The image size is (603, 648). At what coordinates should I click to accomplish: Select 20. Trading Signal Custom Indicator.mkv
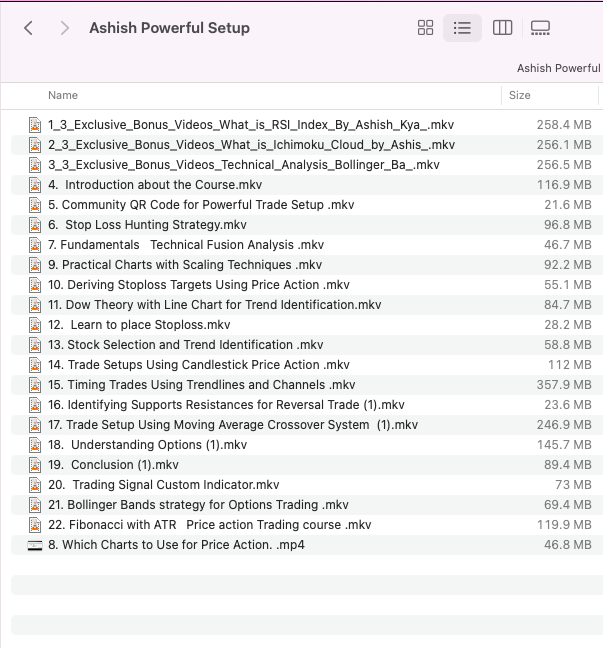click(164, 485)
